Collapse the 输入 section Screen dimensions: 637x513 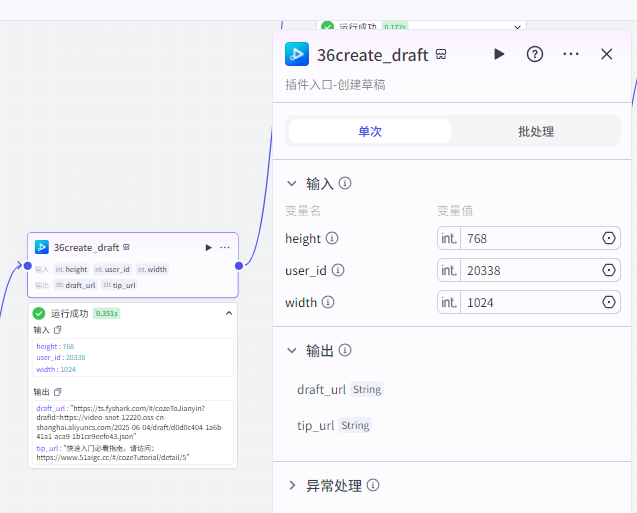pos(292,184)
